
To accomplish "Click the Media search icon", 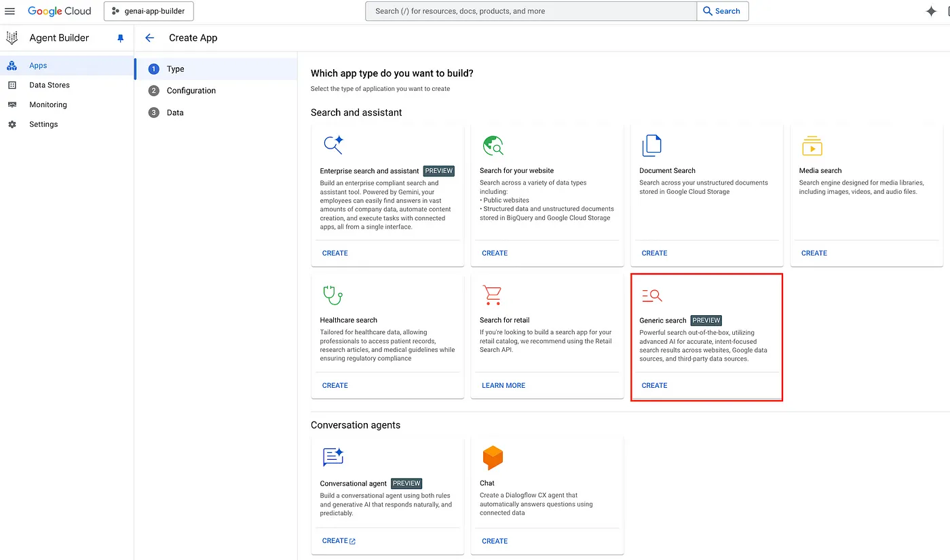I will pos(812,146).
